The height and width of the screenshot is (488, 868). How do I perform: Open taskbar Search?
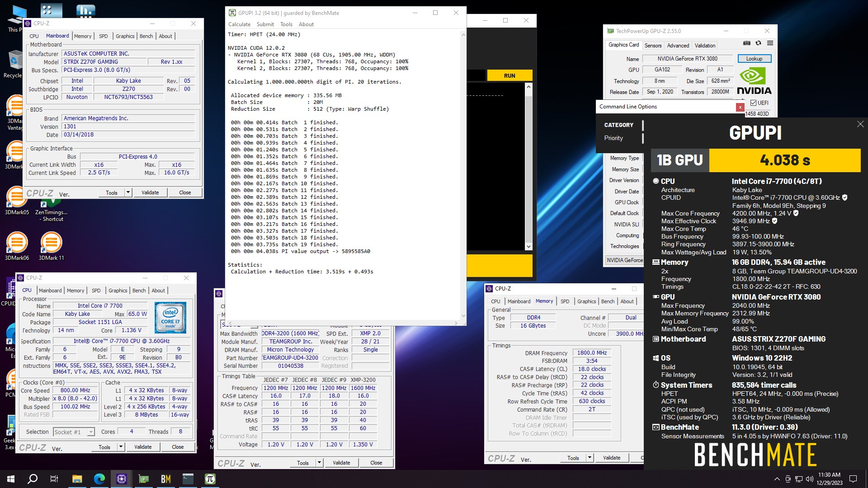[x=33, y=479]
